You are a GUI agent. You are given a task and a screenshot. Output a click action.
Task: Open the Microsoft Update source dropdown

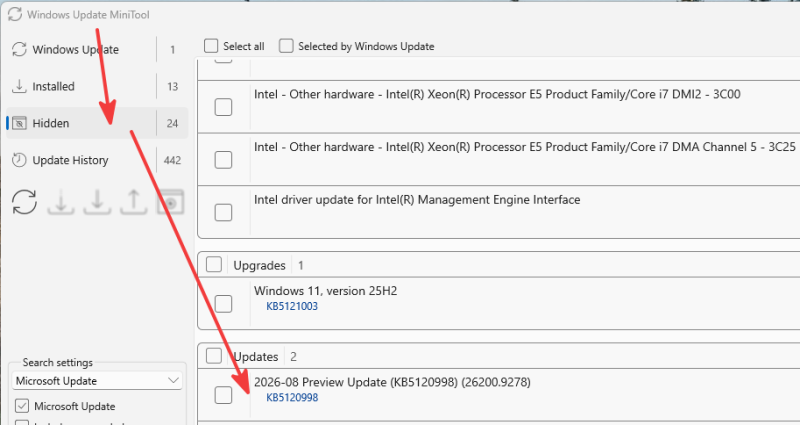point(97,381)
